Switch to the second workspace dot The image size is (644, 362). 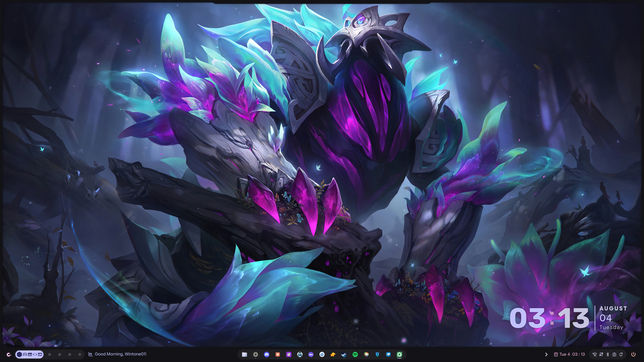[x=50, y=354]
